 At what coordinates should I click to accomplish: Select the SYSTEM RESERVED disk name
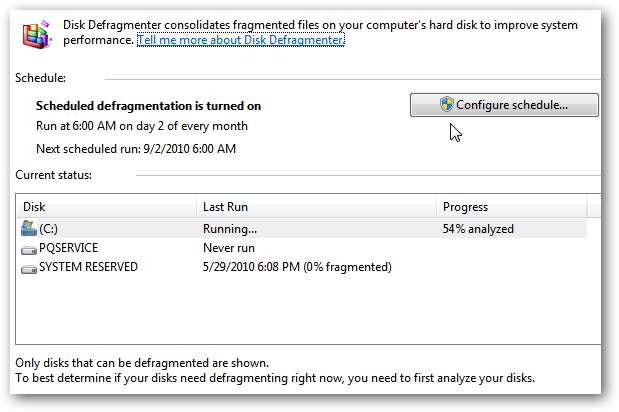point(88,267)
